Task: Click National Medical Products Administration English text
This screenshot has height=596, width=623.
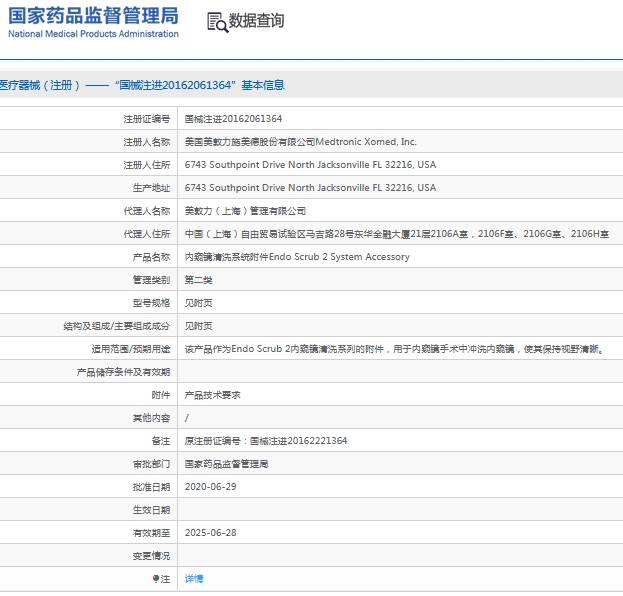Action: point(93,34)
